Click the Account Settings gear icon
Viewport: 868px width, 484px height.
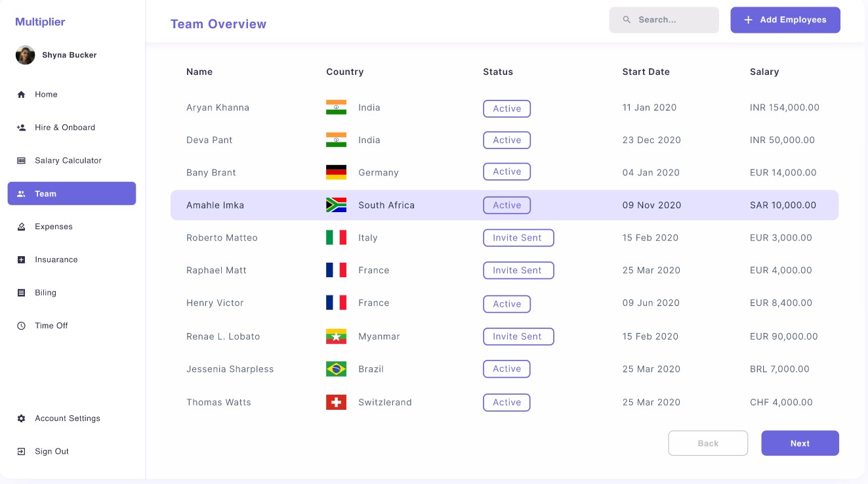(21, 418)
